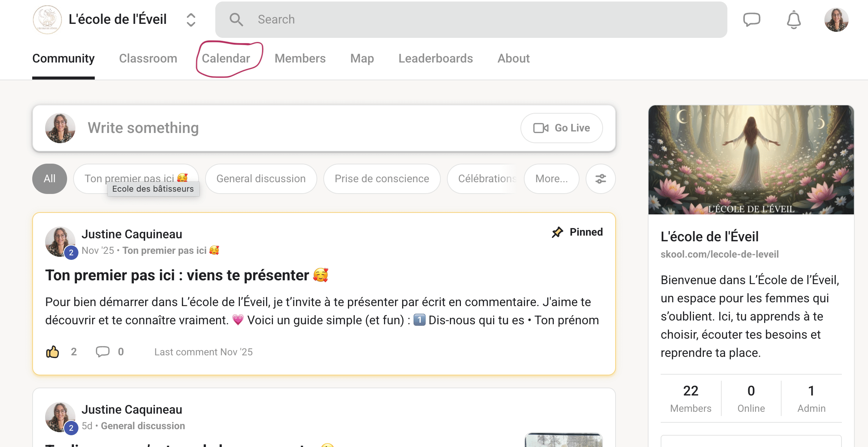Expand the group switcher chevrons
The image size is (868, 447).
pyautogui.click(x=191, y=20)
